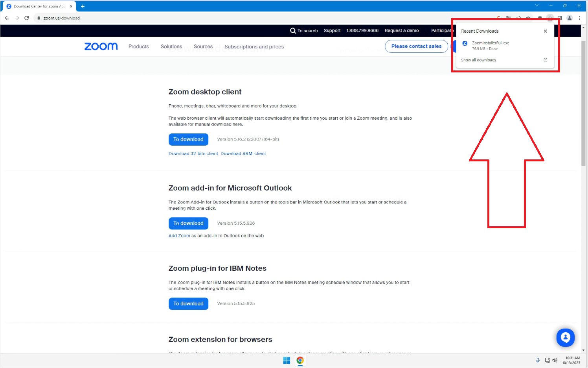Open a new browser tab
The image size is (588, 368).
pos(83,6)
